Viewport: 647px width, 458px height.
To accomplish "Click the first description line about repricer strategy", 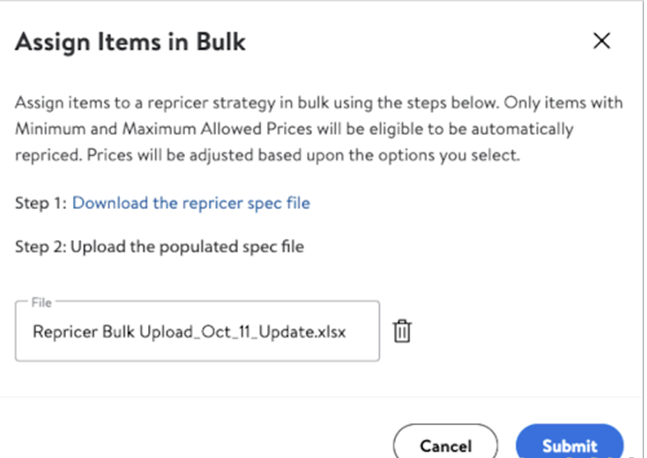I will (x=319, y=103).
